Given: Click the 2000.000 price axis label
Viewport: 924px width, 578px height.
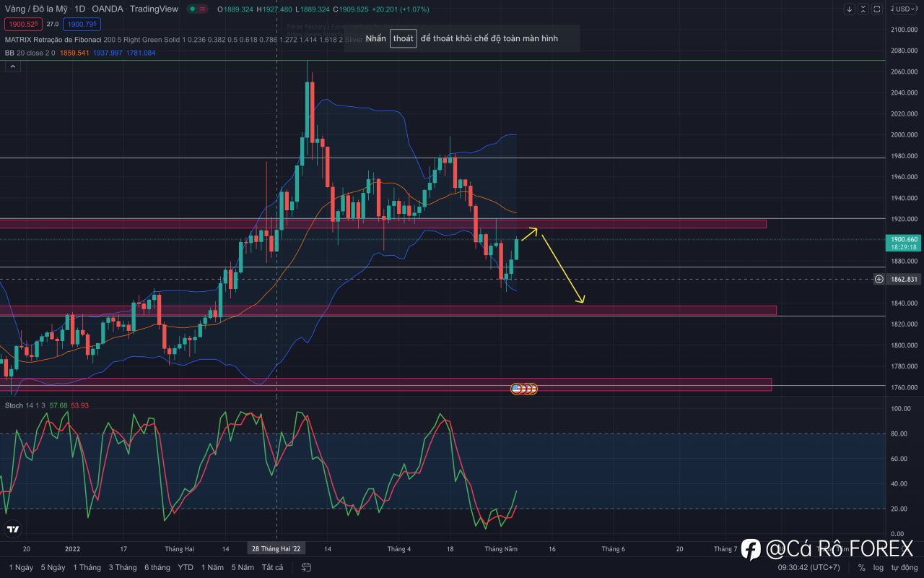Looking at the screenshot, I should coord(904,135).
